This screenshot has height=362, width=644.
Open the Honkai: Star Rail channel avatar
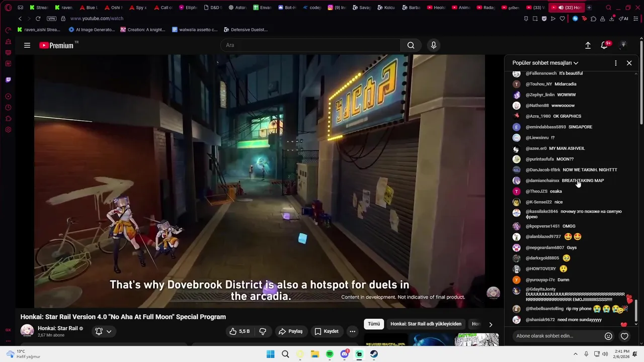pyautogui.click(x=27, y=331)
